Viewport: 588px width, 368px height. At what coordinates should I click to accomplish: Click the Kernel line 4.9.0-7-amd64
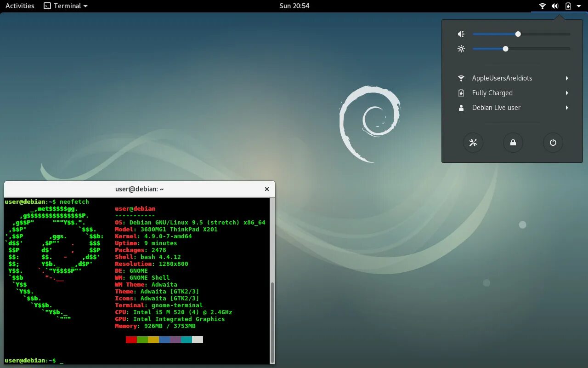tap(153, 236)
